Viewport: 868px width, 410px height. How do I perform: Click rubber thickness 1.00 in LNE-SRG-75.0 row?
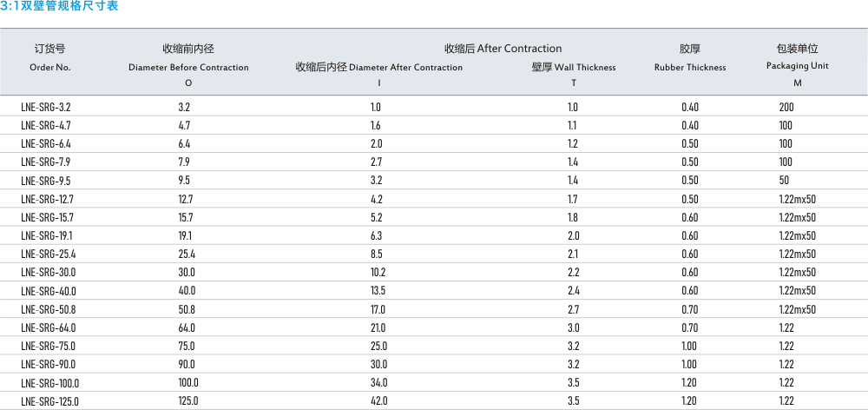(689, 346)
